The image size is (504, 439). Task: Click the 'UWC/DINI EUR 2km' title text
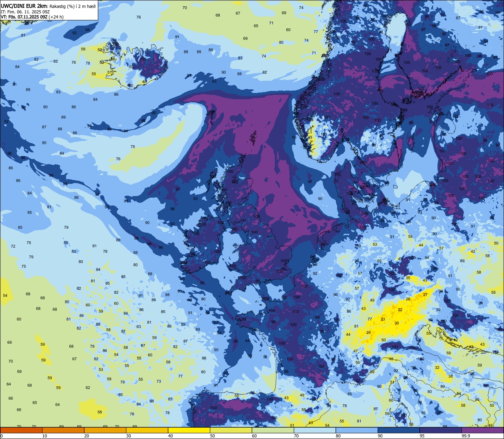(x=24, y=6)
